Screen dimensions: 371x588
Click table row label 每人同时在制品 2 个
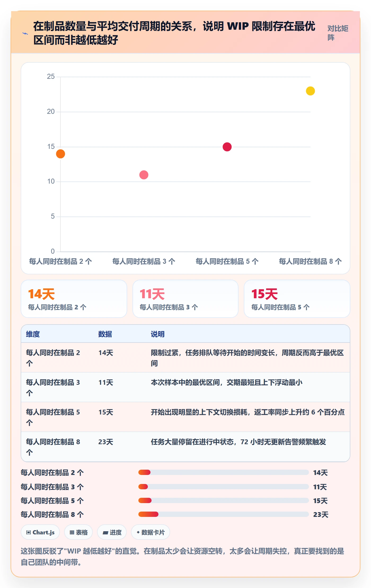coord(53,358)
